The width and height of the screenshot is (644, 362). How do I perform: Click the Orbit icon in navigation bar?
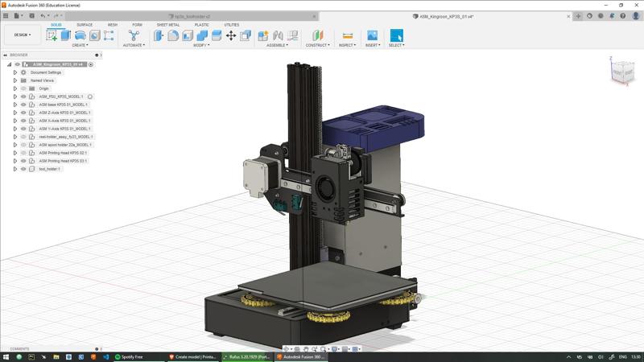287,349
